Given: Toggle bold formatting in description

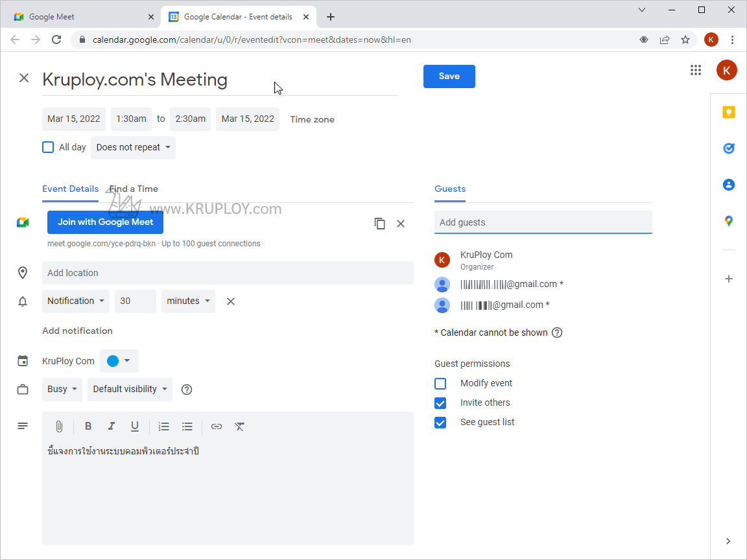Looking at the screenshot, I should tap(88, 426).
